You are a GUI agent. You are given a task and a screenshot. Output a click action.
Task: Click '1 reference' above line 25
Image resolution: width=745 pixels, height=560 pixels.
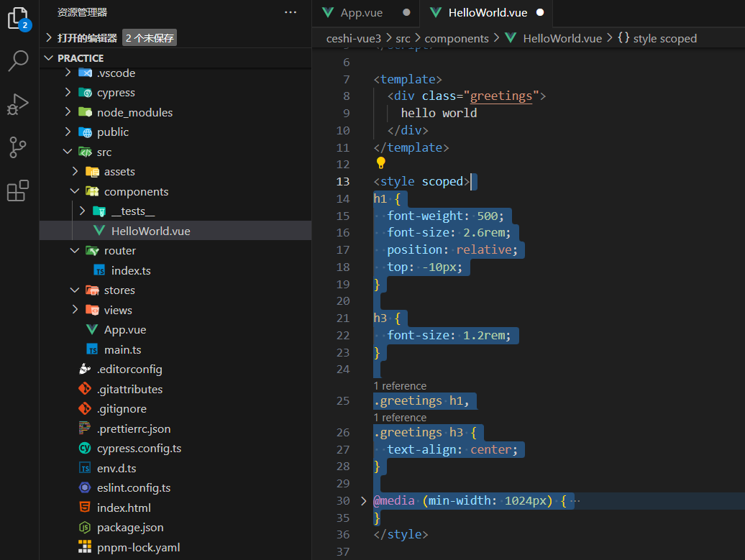point(400,386)
